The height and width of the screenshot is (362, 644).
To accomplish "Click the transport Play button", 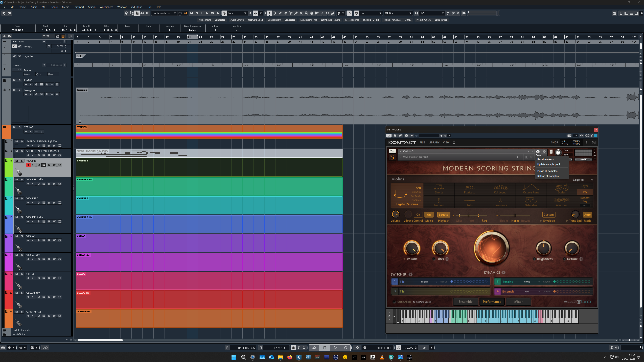I will 335,348.
